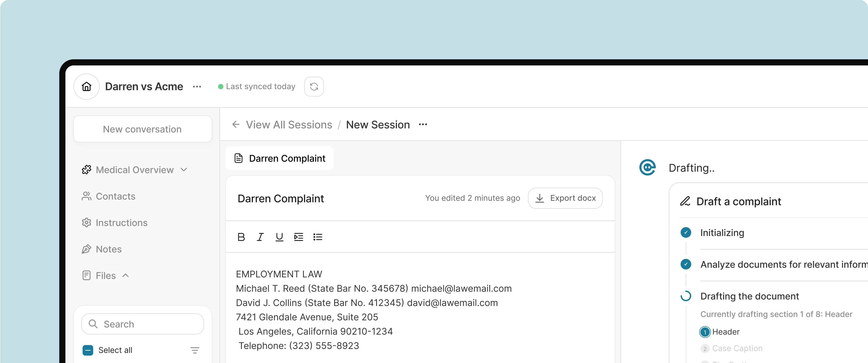Screen dimensions: 868x363
Task: Go to the home icon button
Action: pyautogui.click(x=87, y=87)
